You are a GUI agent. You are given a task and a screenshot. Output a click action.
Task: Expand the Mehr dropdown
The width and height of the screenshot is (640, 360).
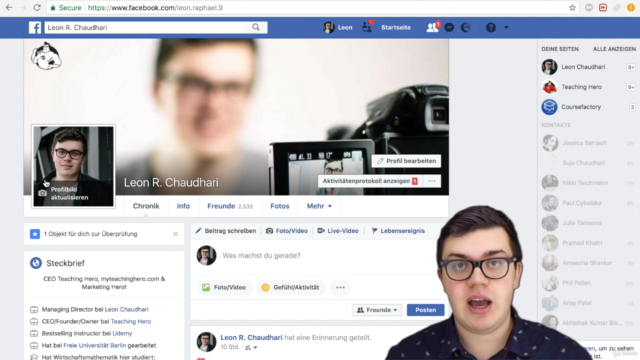(x=319, y=206)
